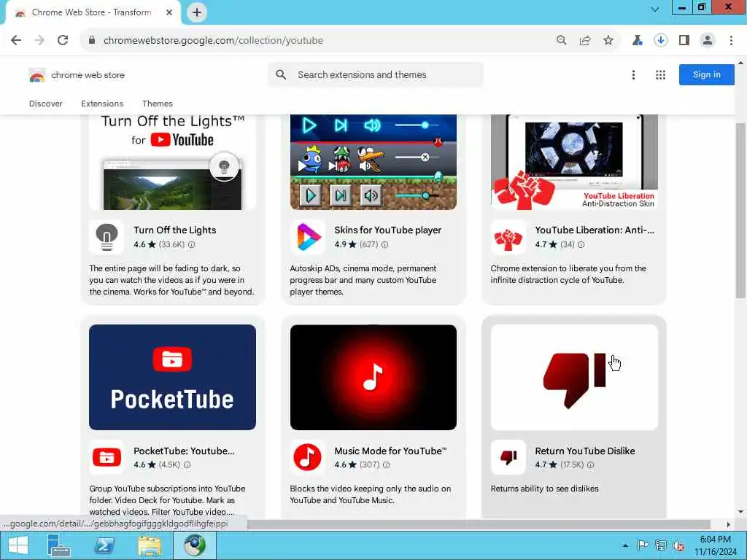Open File Explorer from taskbar
Image resolution: width=747 pixels, height=560 pixels.
[150, 545]
